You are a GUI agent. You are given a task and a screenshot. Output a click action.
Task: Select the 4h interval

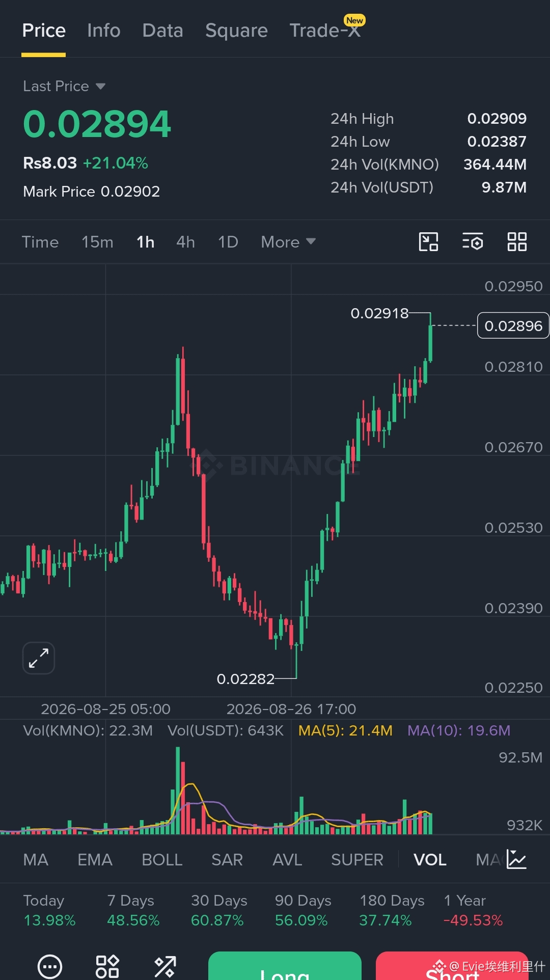186,242
